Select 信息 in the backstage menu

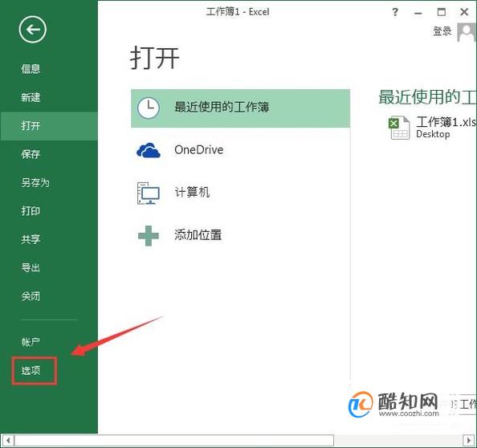[31, 69]
